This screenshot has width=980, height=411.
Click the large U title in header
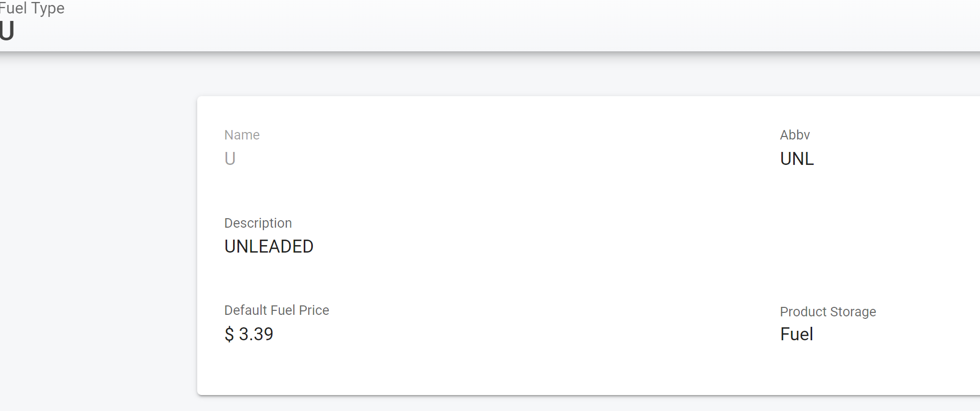(7, 31)
